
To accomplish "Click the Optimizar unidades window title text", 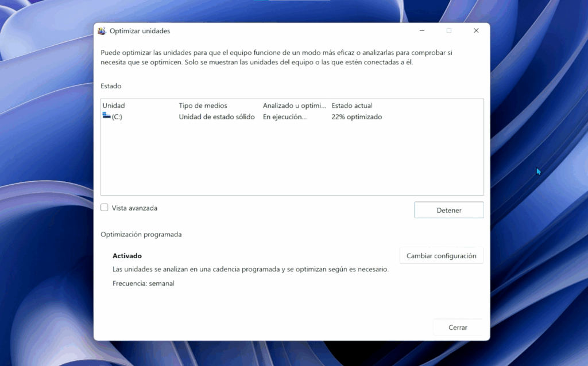I will pyautogui.click(x=140, y=31).
